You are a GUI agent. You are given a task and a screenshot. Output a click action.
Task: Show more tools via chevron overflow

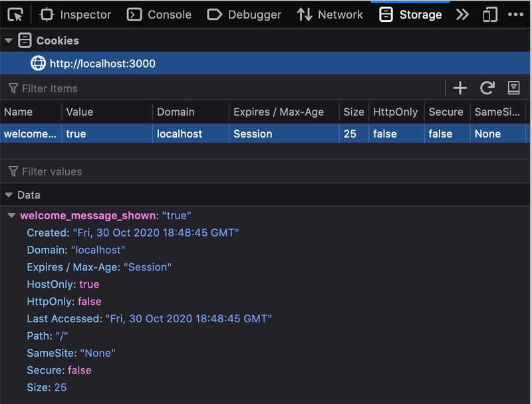coord(462,14)
